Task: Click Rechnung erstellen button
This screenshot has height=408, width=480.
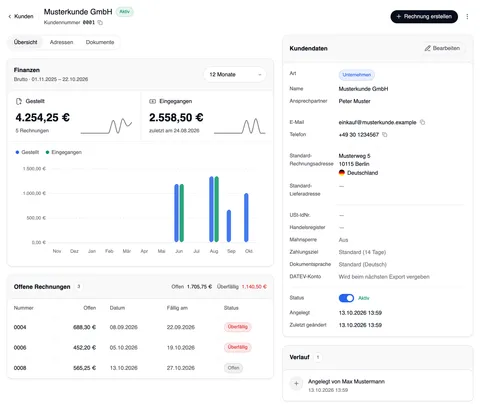Action: click(x=424, y=16)
